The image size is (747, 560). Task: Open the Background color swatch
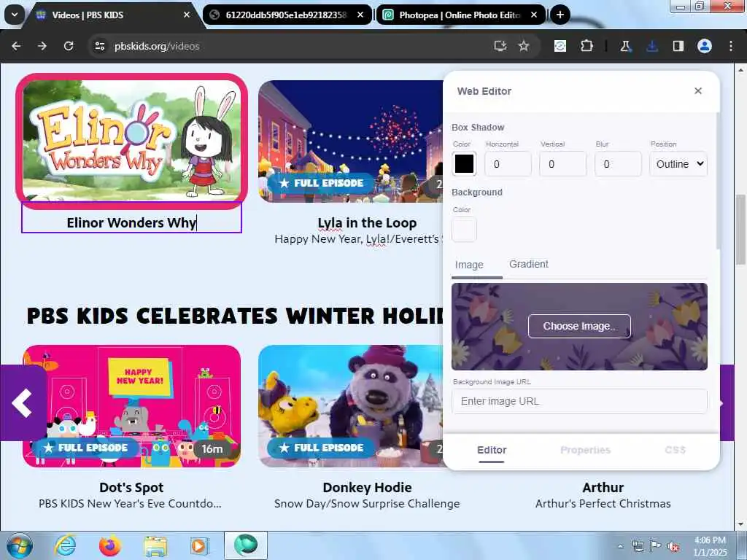point(464,230)
